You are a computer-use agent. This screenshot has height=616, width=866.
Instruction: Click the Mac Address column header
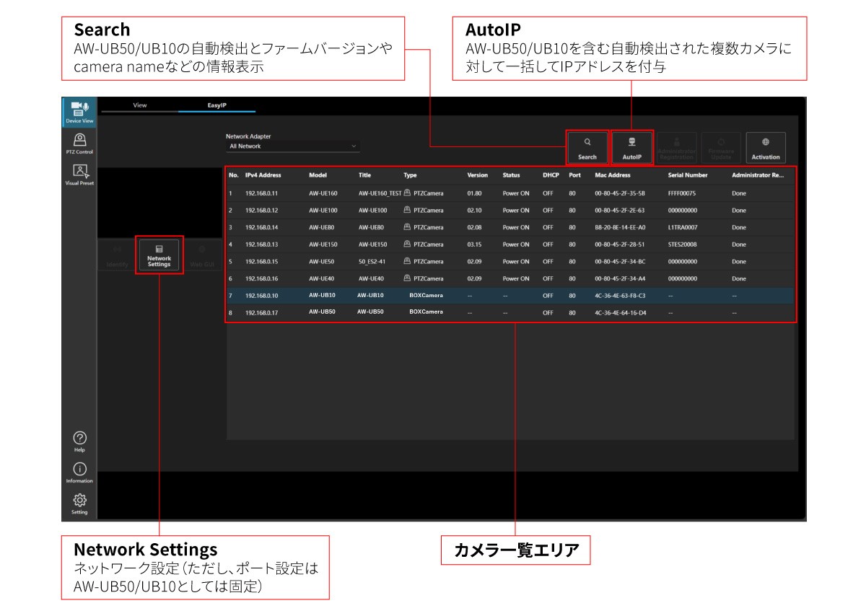612,175
